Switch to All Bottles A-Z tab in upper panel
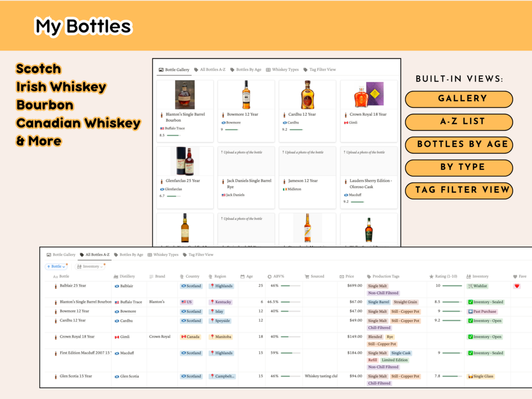The height and width of the screenshot is (399, 532). (210, 69)
